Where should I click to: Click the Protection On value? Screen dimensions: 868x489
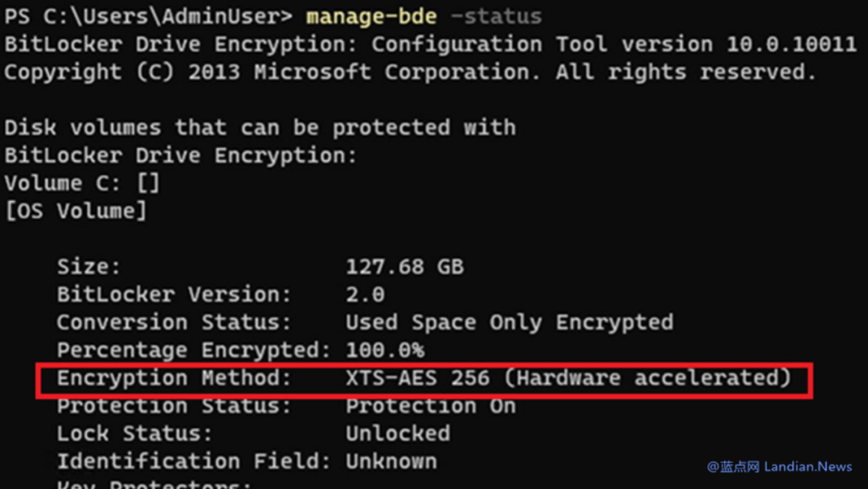point(430,406)
